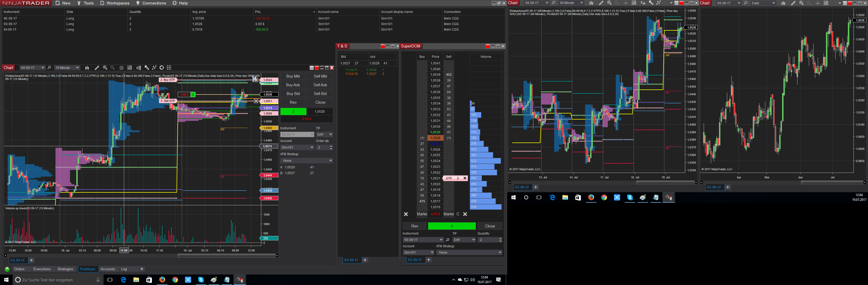Click the Sell Bid button
868x285 pixels.
click(x=320, y=94)
